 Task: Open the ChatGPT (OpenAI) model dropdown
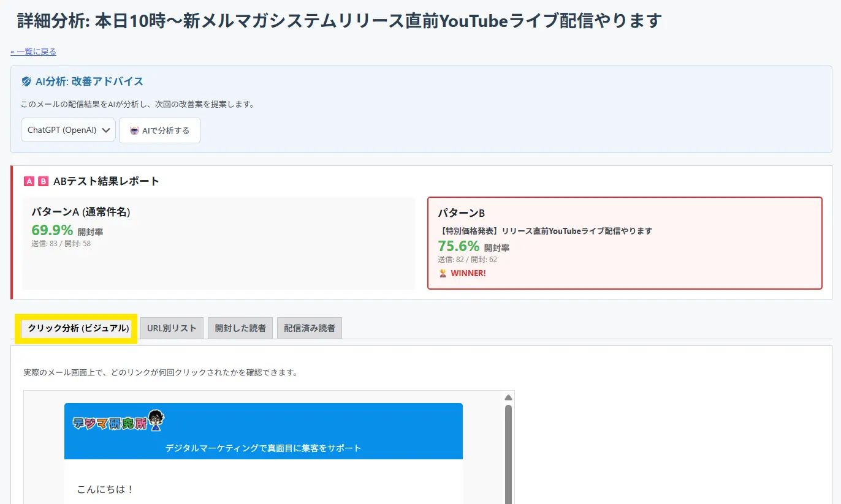pyautogui.click(x=68, y=130)
